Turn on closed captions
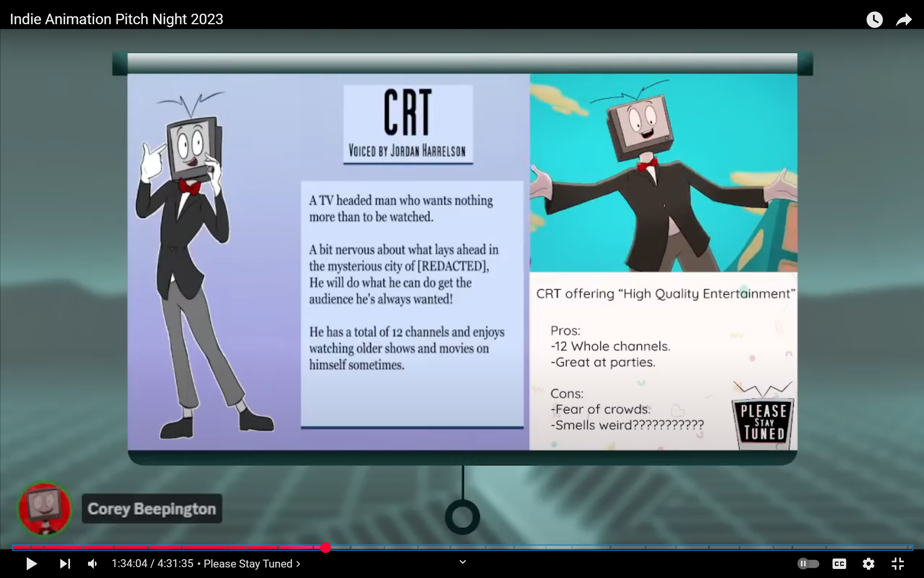This screenshot has height=578, width=924. coord(839,564)
